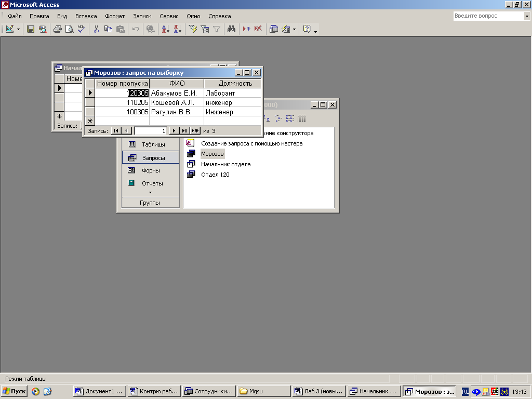Screen dimensions: 532x399
Task: Select the Должность column header
Action: pyautogui.click(x=233, y=84)
